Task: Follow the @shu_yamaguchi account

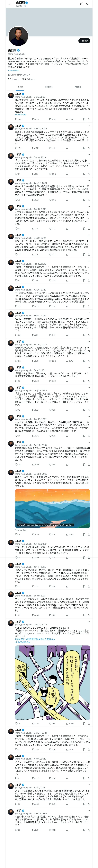Action: [84, 41]
